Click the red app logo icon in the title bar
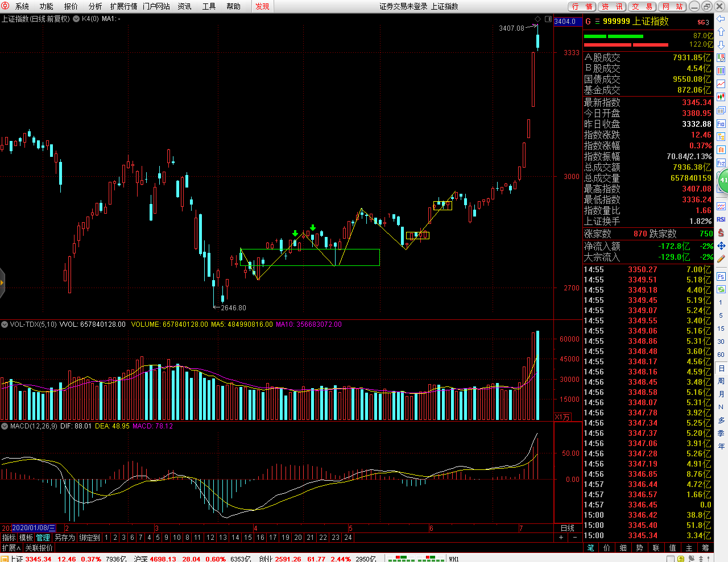The image size is (728, 562). (x=5, y=6)
